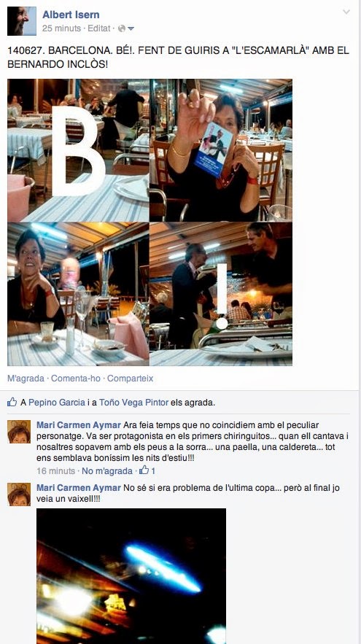Open Toño Vega Pintor's profile
Viewport: 361px width, 644px height.
click(134, 403)
